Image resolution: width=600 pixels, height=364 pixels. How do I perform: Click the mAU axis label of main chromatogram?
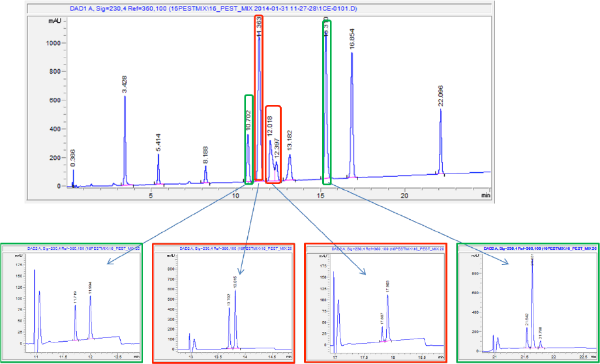(x=55, y=21)
